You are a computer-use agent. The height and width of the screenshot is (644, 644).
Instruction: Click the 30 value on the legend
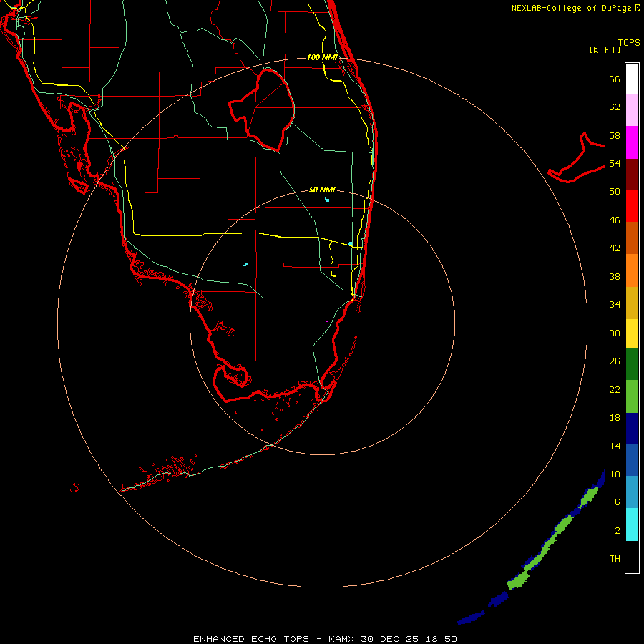(x=615, y=333)
